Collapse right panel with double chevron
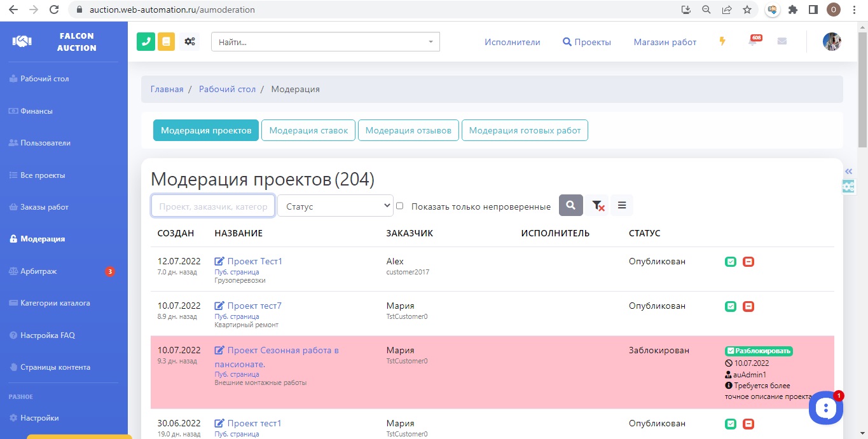The height and width of the screenshot is (439, 868). coord(848,172)
